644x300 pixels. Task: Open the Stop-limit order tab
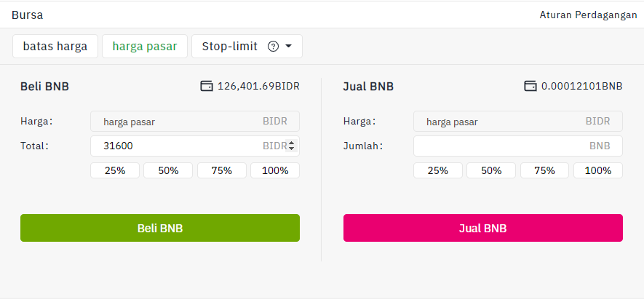pos(231,46)
